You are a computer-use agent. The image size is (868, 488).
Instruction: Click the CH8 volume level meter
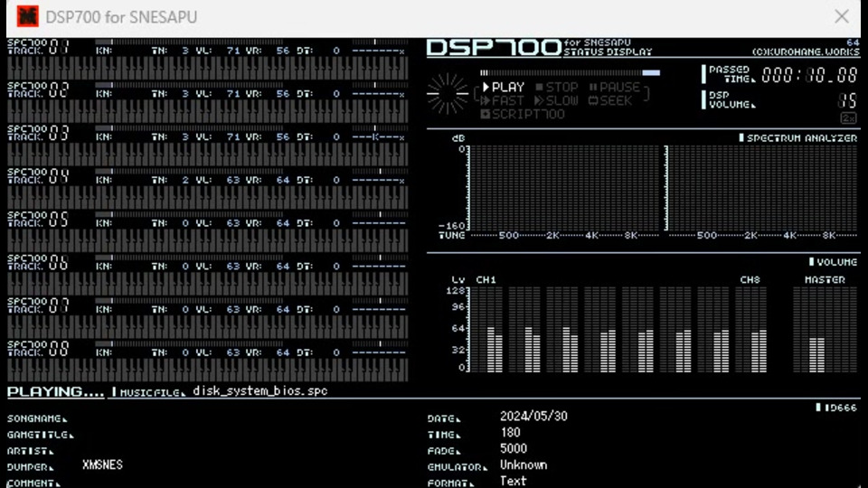(751, 330)
